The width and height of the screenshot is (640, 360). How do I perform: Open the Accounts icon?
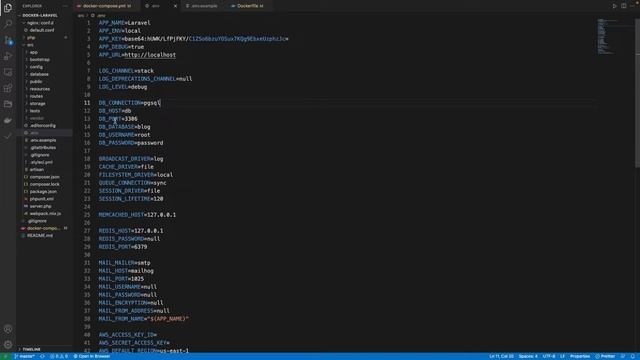(8, 329)
